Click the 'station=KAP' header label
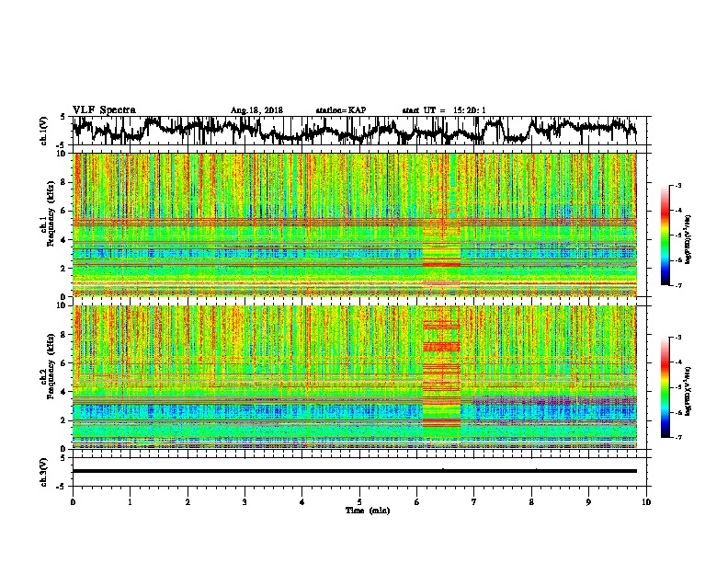The image size is (728, 563). pos(341,110)
